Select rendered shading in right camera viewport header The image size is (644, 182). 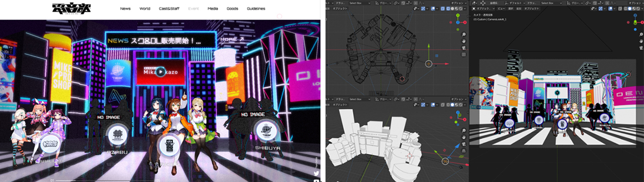[638, 9]
